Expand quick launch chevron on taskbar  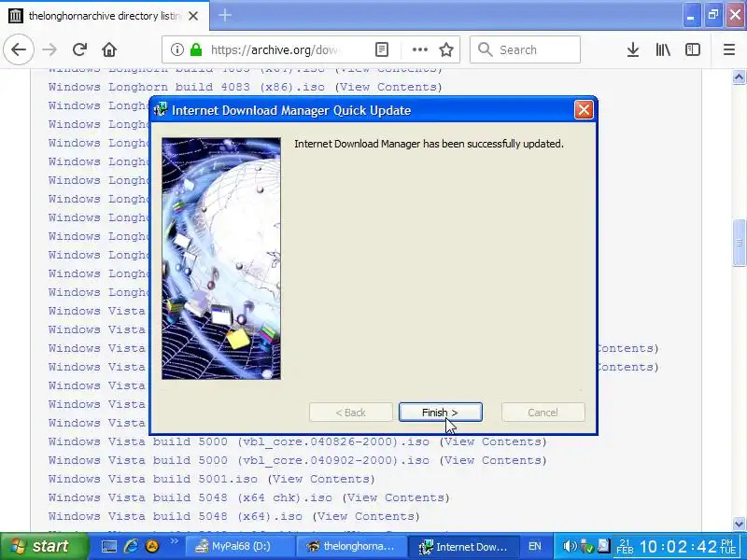coord(174,541)
